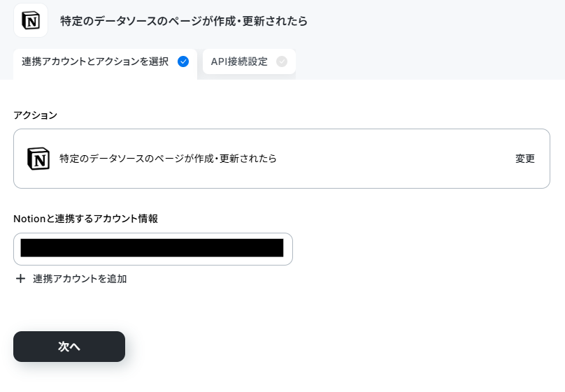Click the API接続設定 tab label text
This screenshot has width=565, height=392.
239,61
